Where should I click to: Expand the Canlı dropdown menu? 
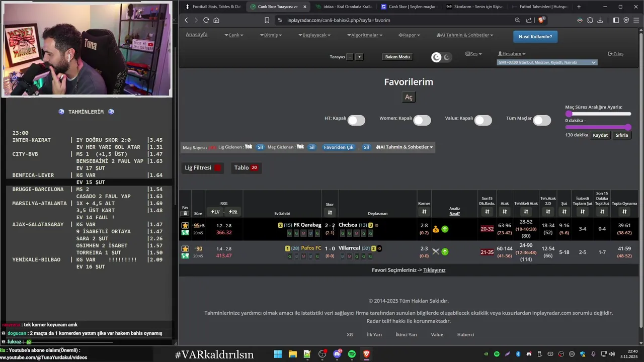tap(234, 35)
